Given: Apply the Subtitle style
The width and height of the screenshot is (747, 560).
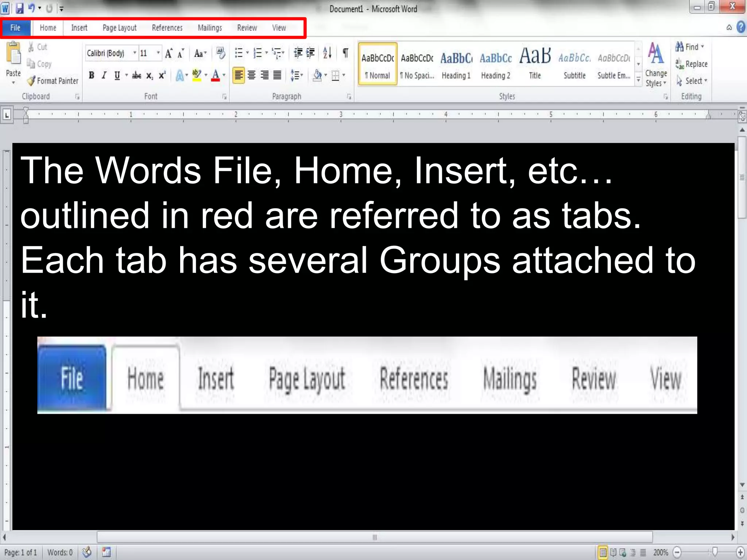Looking at the screenshot, I should tap(574, 64).
